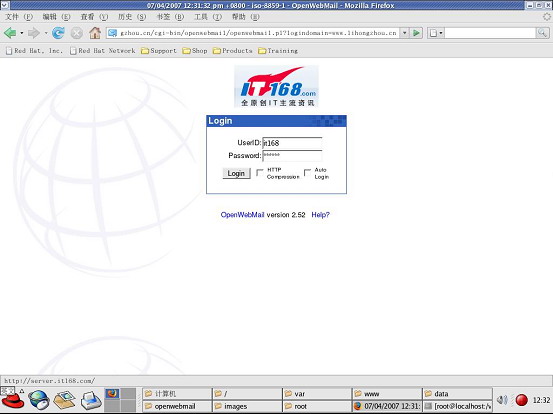Image resolution: width=553 pixels, height=414 pixels.
Task: Open the Training bookmarks folder
Action: pyautogui.click(x=278, y=51)
